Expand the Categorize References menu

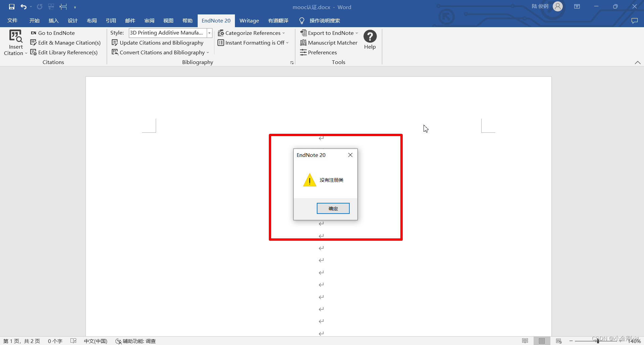(x=252, y=33)
